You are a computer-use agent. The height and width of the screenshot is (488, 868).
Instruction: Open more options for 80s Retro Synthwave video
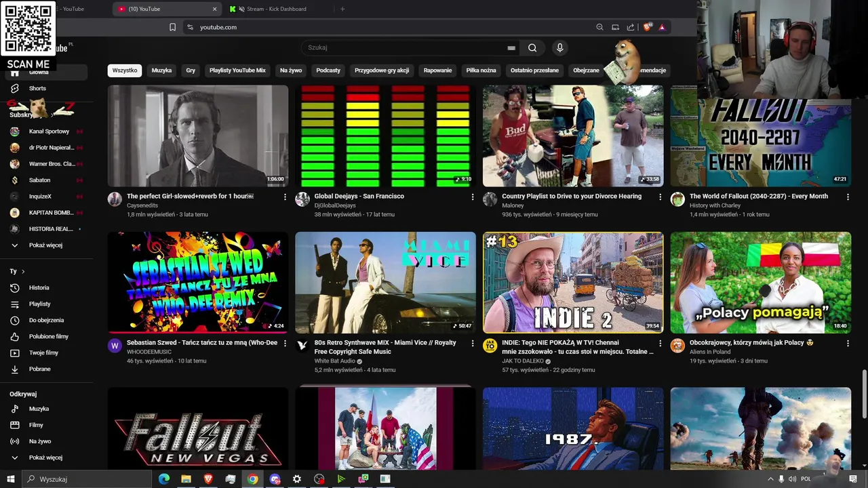pos(473,344)
